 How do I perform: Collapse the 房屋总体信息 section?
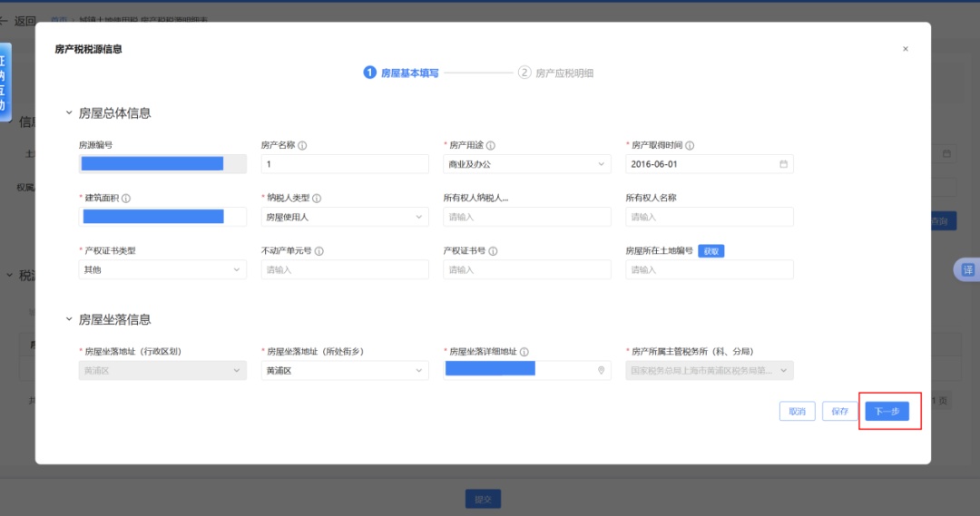pyautogui.click(x=69, y=113)
